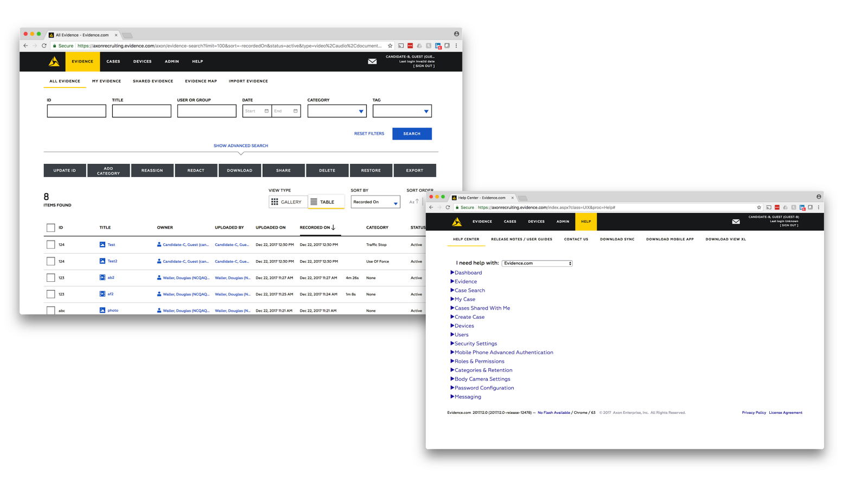Close the Help Center browser tab
Viewport: 868px width, 486px height.
pos(512,198)
